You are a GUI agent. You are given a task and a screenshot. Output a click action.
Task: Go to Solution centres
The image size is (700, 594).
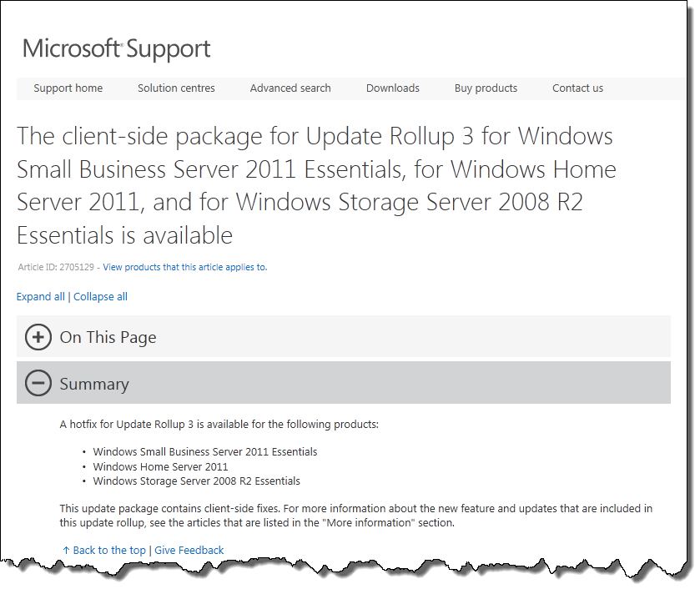click(x=176, y=88)
